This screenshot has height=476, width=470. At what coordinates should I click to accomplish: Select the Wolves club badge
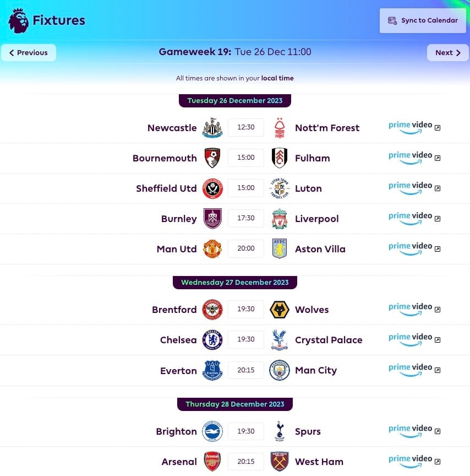pos(279,310)
